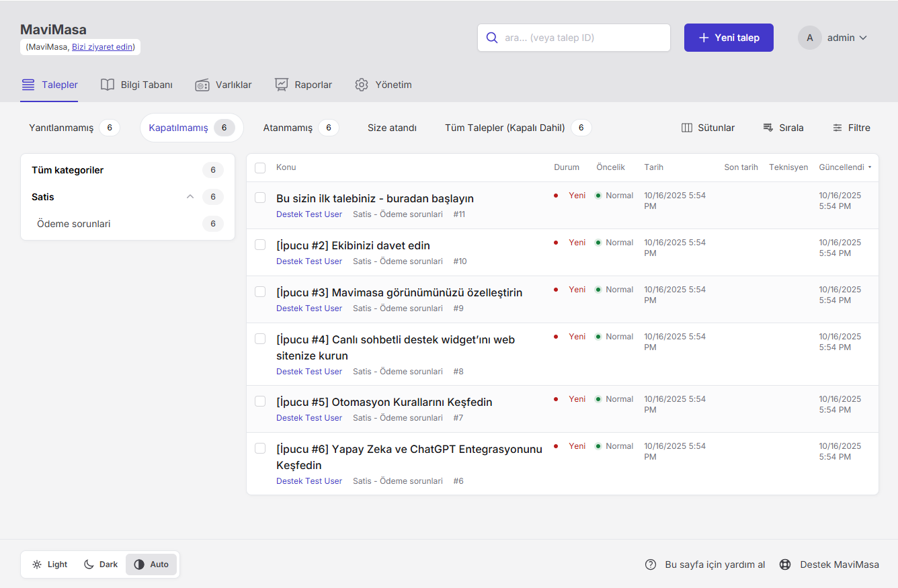Check the select-all checkbox in table header
The height and width of the screenshot is (588, 898).
(260, 168)
